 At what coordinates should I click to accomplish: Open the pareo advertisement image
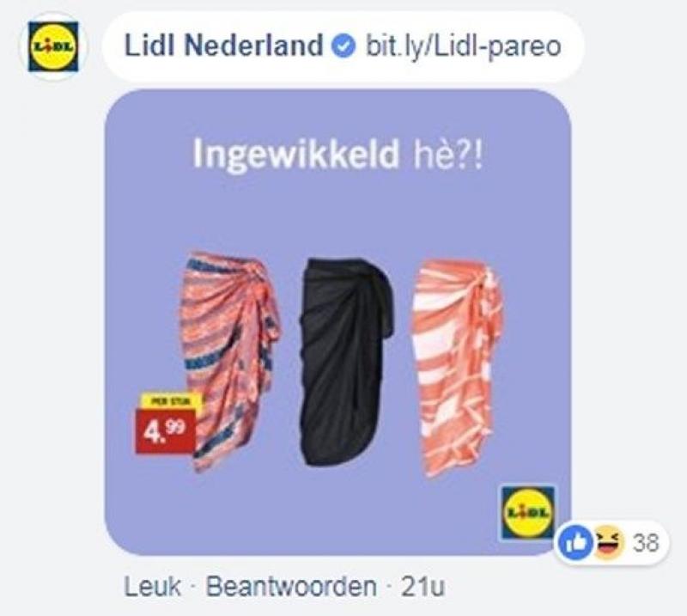coord(337,322)
